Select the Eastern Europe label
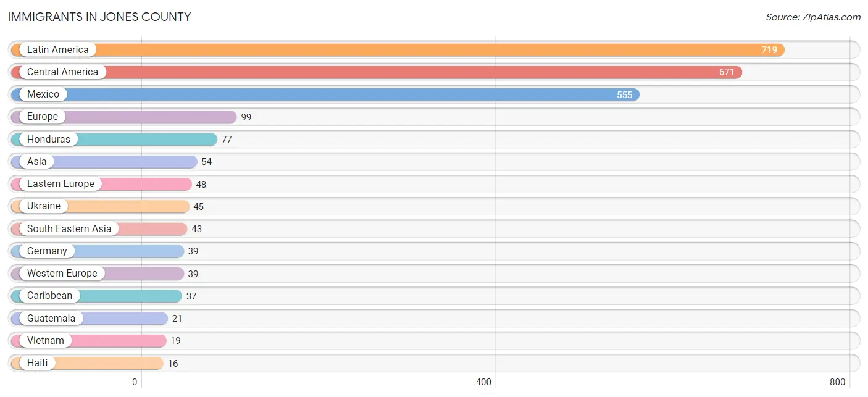This screenshot has width=868, height=397. coord(61,184)
